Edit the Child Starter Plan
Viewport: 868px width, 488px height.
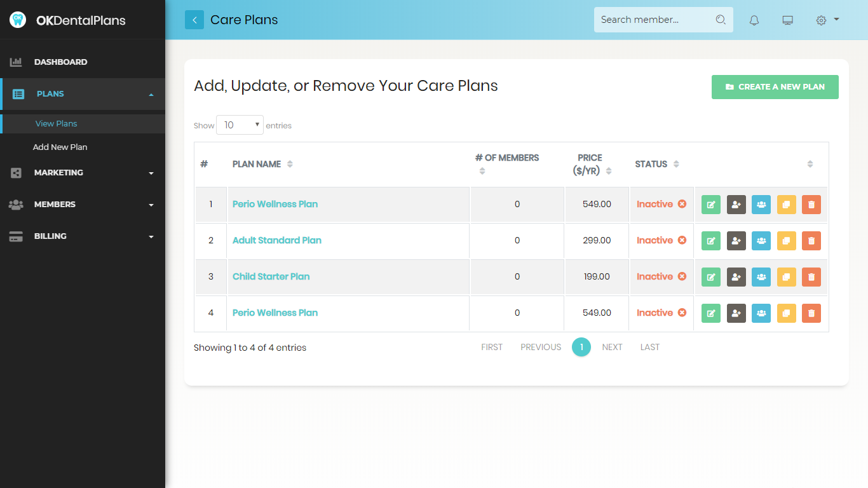[711, 277]
